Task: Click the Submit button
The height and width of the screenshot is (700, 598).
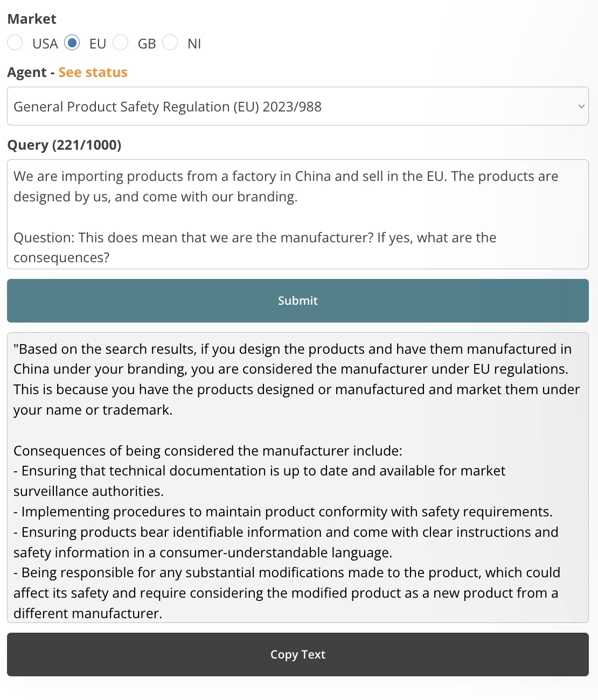Action: pos(298,300)
